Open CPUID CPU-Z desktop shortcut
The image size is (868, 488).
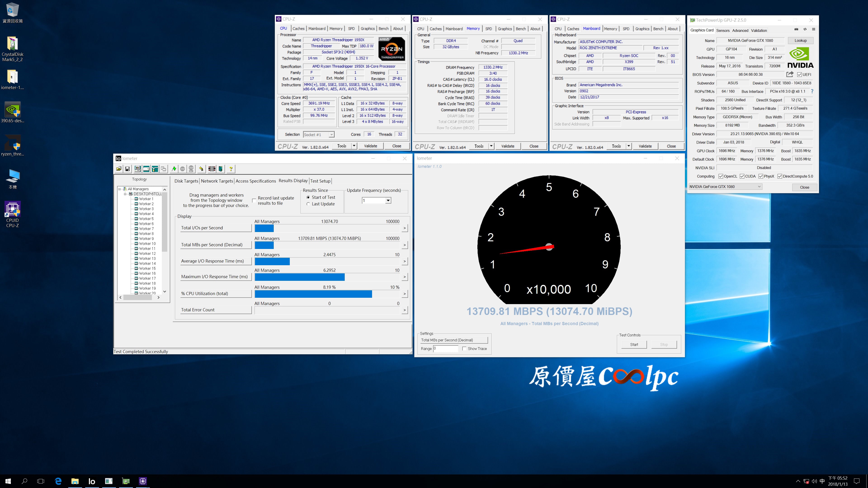12,215
